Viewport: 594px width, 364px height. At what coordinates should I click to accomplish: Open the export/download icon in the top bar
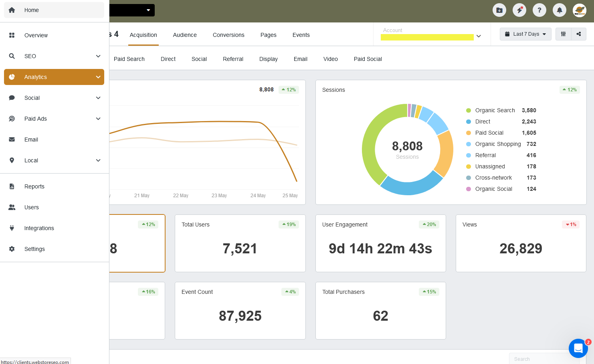tap(499, 10)
